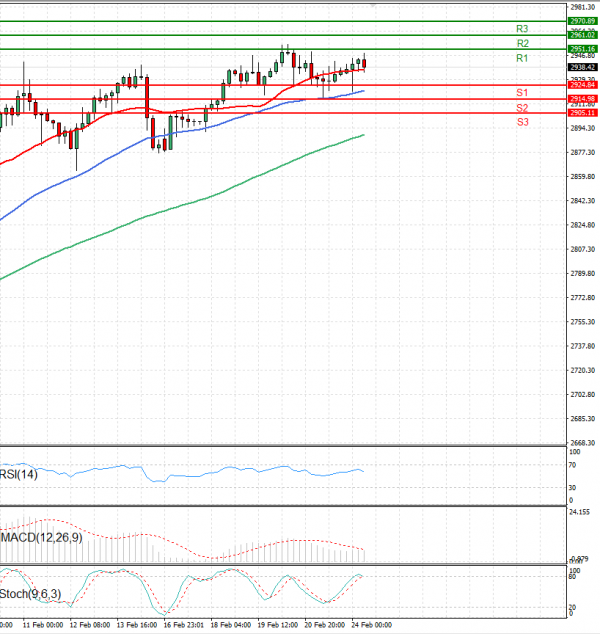The width and height of the screenshot is (600, 634).
Task: Click the 2755.30 price axis value
Action: [583, 322]
